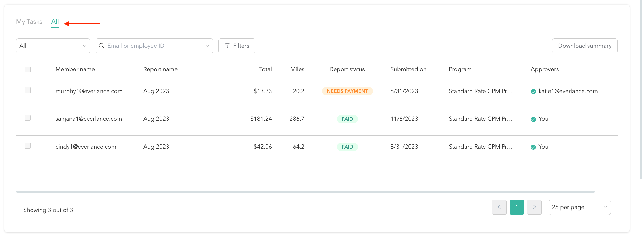
Task: Click the Download summary button
Action: click(x=584, y=46)
